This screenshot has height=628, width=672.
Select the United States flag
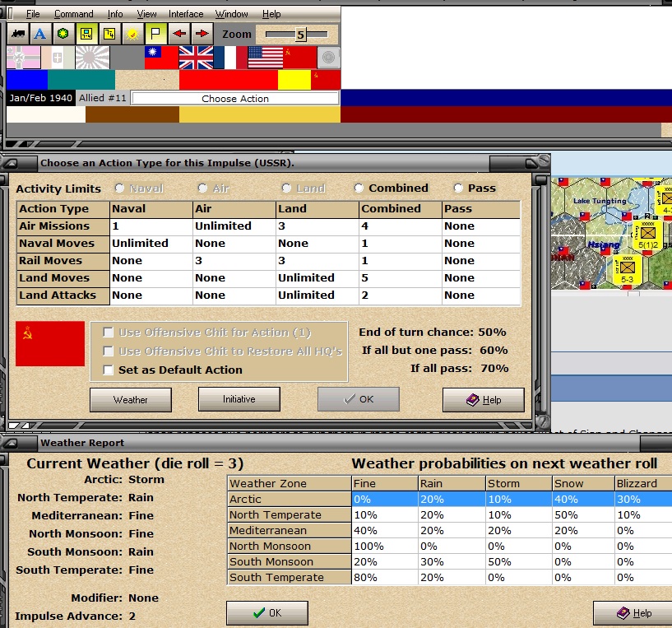(x=266, y=58)
